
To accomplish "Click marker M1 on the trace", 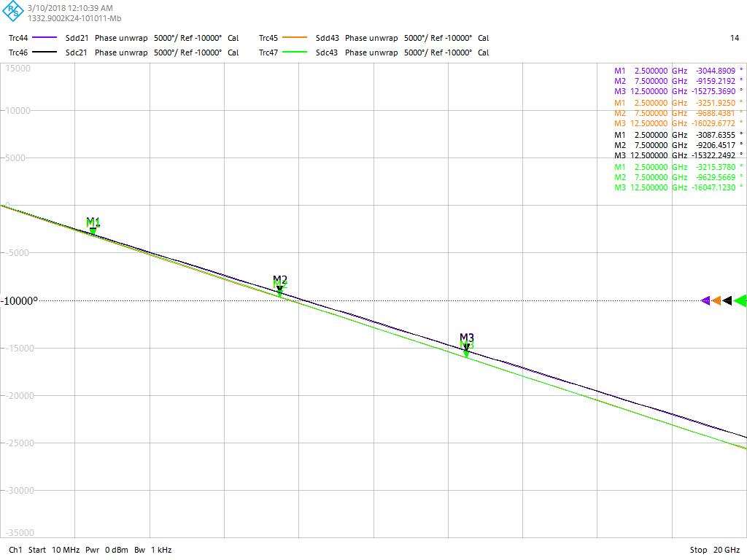I will coord(93,230).
